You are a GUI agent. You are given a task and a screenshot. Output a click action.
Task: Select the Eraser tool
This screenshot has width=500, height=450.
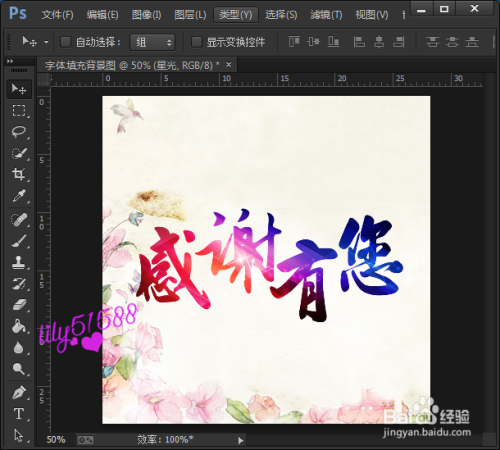(19, 305)
